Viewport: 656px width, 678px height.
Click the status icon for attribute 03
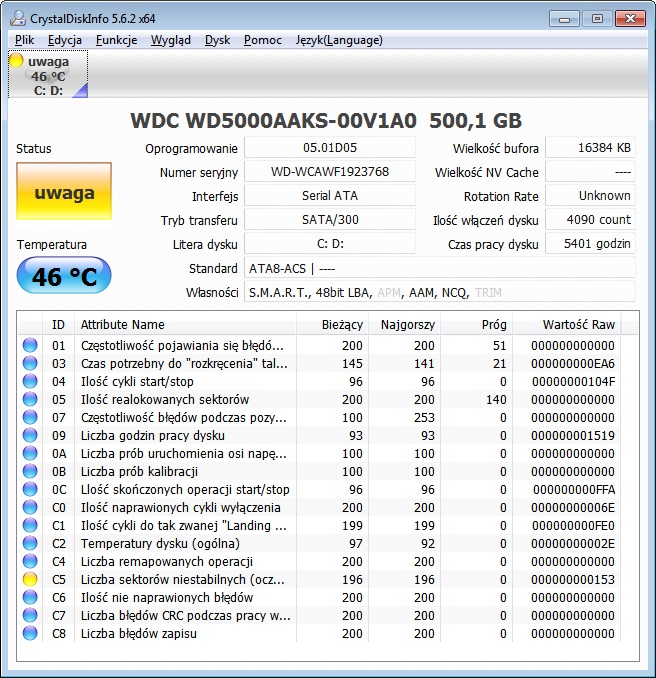[30, 363]
